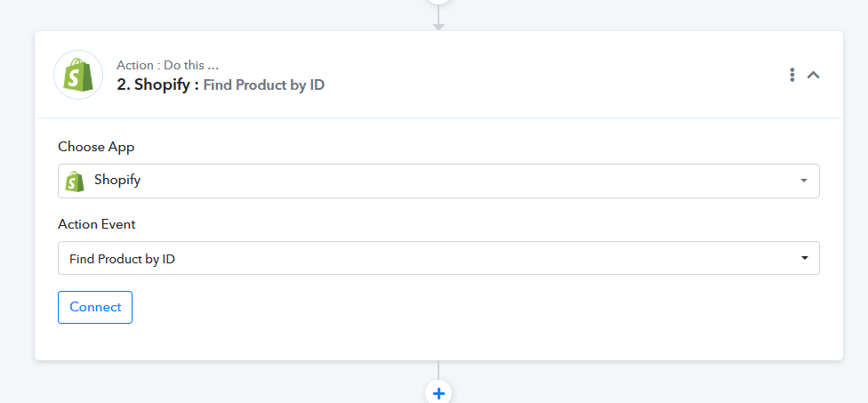The height and width of the screenshot is (403, 868).
Task: Click the connector line below the step card
Action: tap(438, 370)
